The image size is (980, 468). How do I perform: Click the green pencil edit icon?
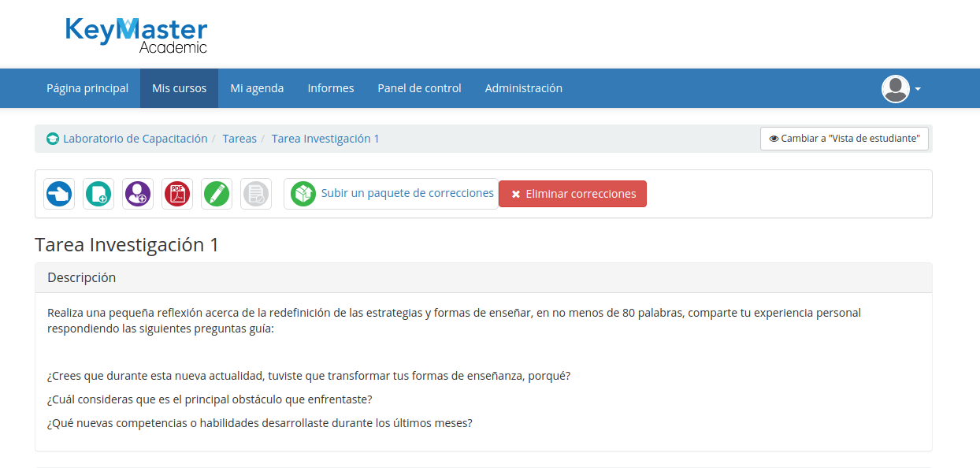click(x=217, y=194)
